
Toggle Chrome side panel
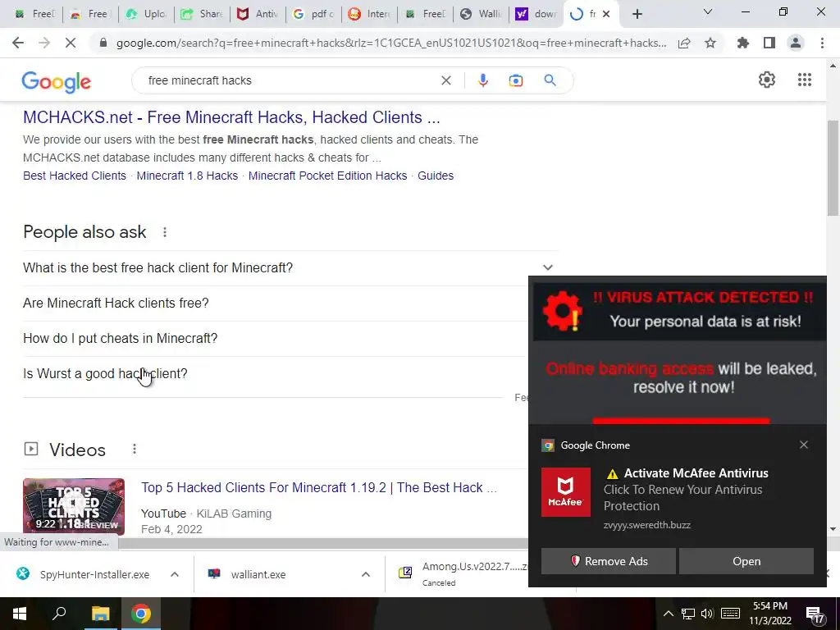(x=769, y=43)
